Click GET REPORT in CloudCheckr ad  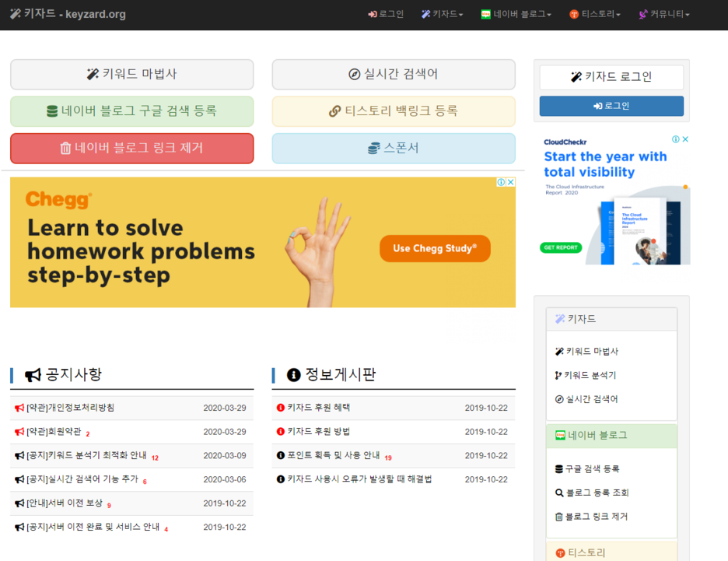pyautogui.click(x=561, y=247)
